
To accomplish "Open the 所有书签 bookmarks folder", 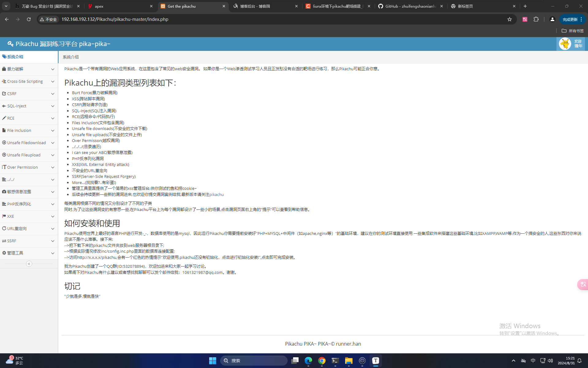I will tap(573, 31).
